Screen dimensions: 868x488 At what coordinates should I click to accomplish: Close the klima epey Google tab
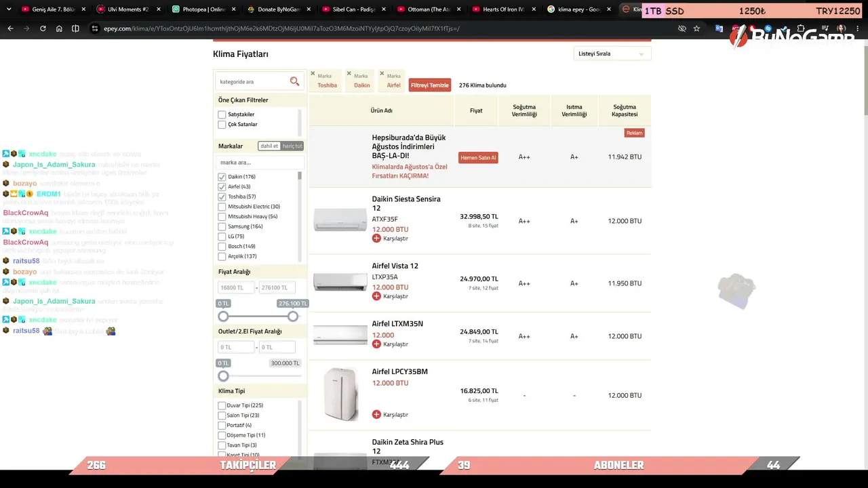608,9
